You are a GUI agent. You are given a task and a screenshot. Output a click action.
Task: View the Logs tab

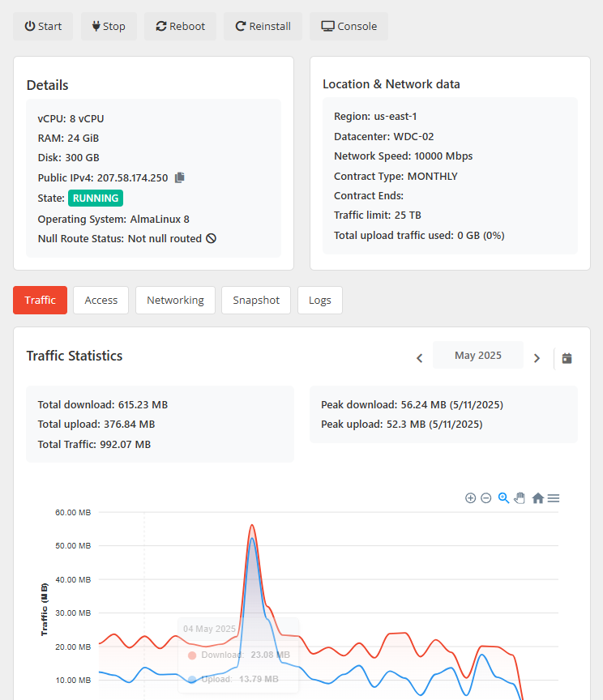coord(320,300)
